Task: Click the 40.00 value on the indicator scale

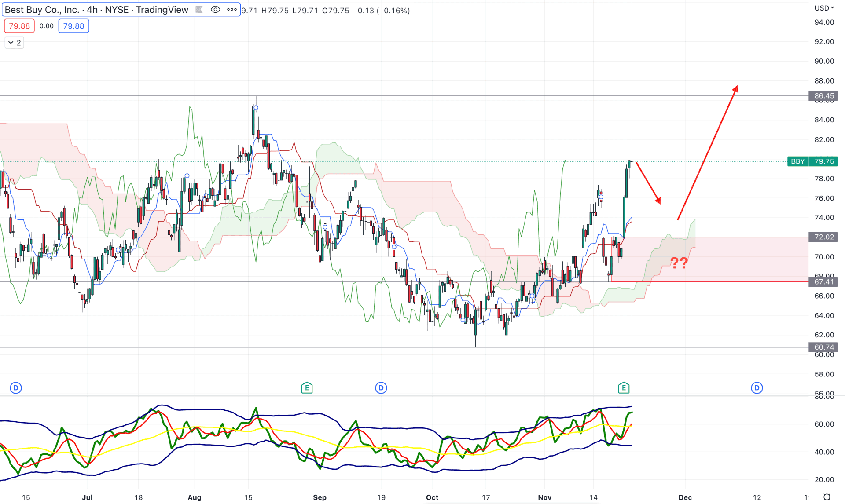Action: click(x=824, y=452)
